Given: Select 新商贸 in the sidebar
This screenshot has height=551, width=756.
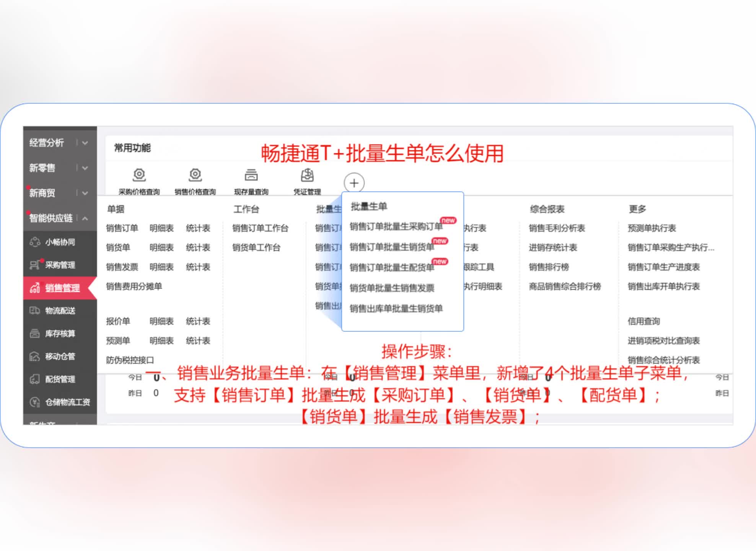Looking at the screenshot, I should pyautogui.click(x=42, y=193).
